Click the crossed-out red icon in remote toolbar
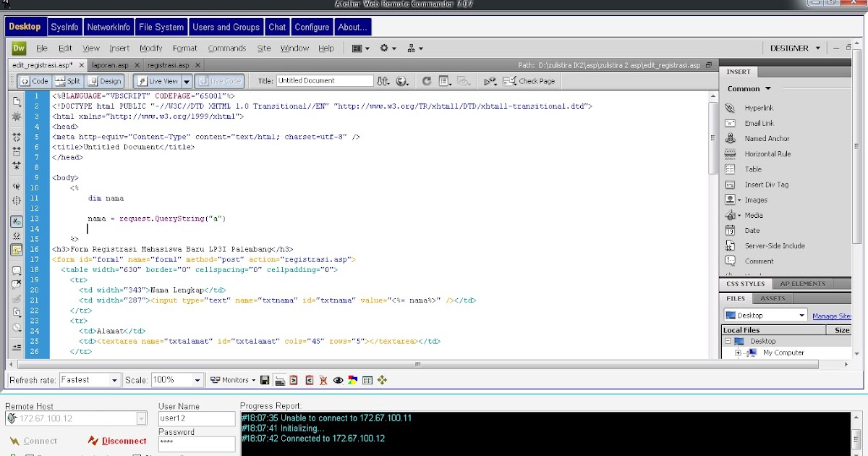The image size is (868, 456). pos(323,380)
